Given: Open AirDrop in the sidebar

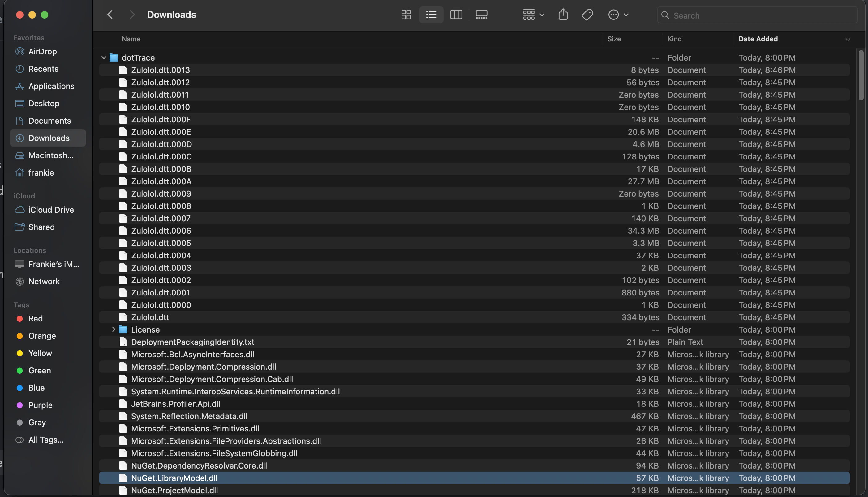Looking at the screenshot, I should coord(48,52).
